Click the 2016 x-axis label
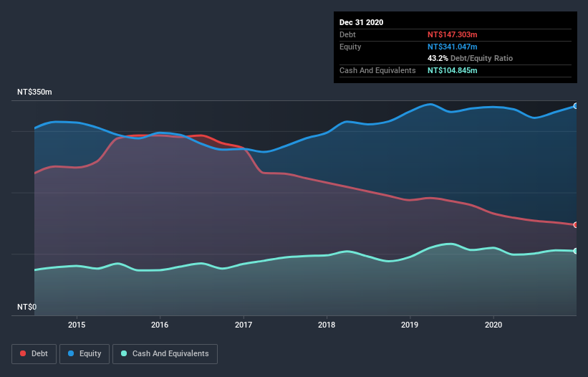Screen dimensions: 588x377 pos(160,325)
